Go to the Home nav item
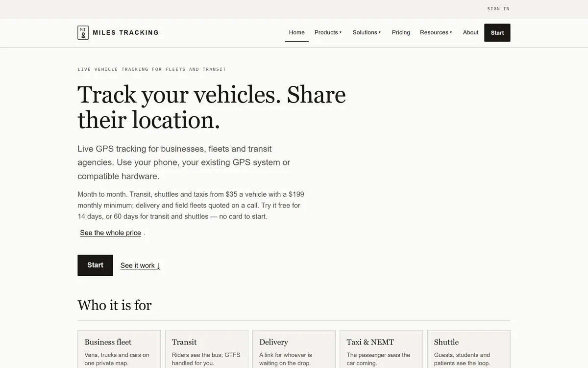 (296, 32)
